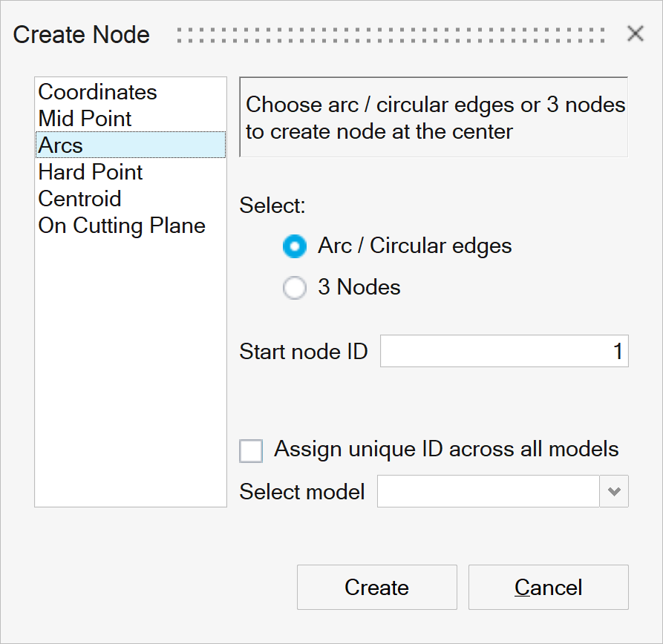This screenshot has width=663, height=644.
Task: Click the Start node ID field
Action: [503, 352]
